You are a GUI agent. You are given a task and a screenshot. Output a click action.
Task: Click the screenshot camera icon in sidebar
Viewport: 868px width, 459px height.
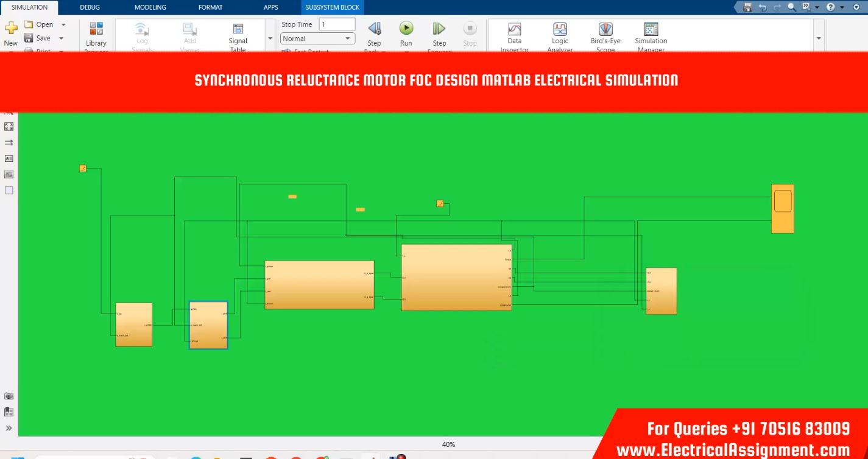pos(9,396)
